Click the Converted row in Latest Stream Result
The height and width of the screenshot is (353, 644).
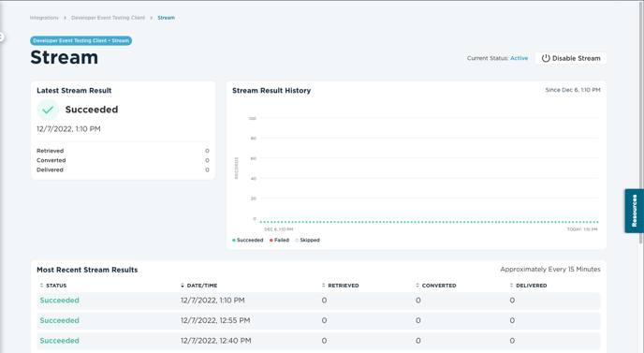pos(123,160)
